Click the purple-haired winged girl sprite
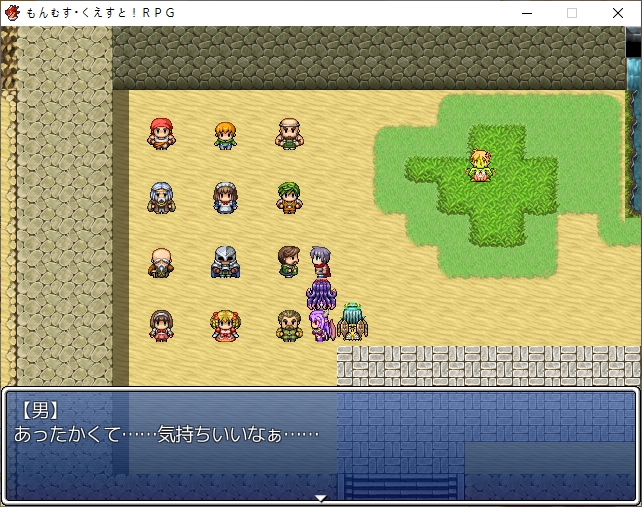 click(321, 326)
